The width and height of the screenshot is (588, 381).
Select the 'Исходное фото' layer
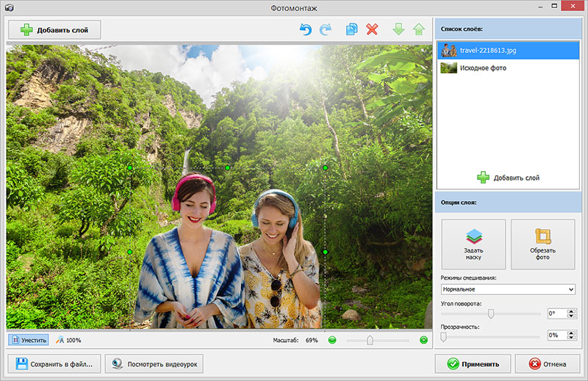pos(508,68)
